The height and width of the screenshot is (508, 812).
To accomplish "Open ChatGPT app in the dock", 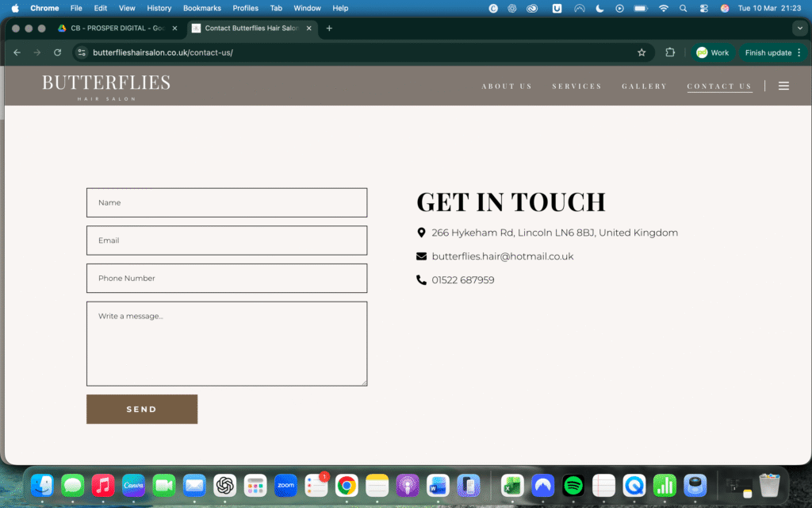I will [x=224, y=485].
